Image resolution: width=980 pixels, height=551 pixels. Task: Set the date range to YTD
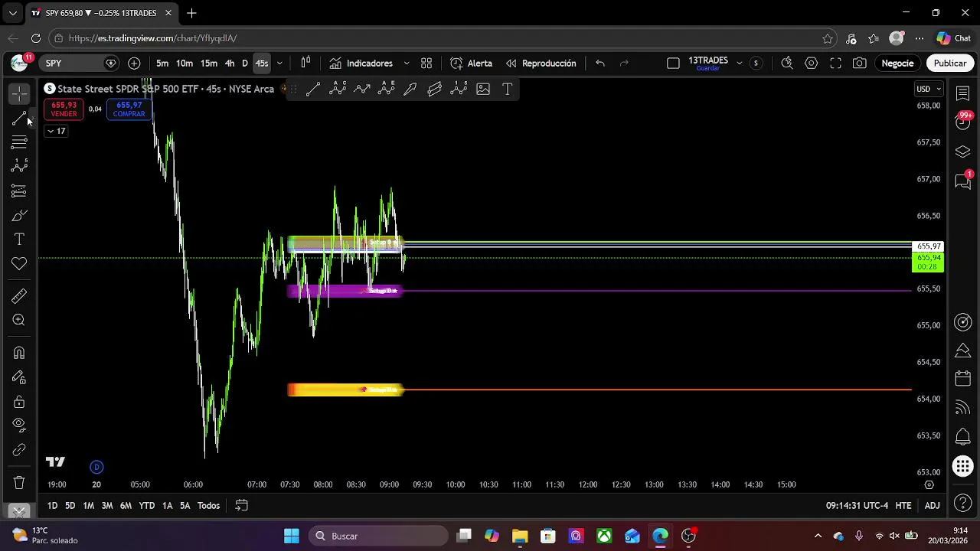(x=146, y=506)
